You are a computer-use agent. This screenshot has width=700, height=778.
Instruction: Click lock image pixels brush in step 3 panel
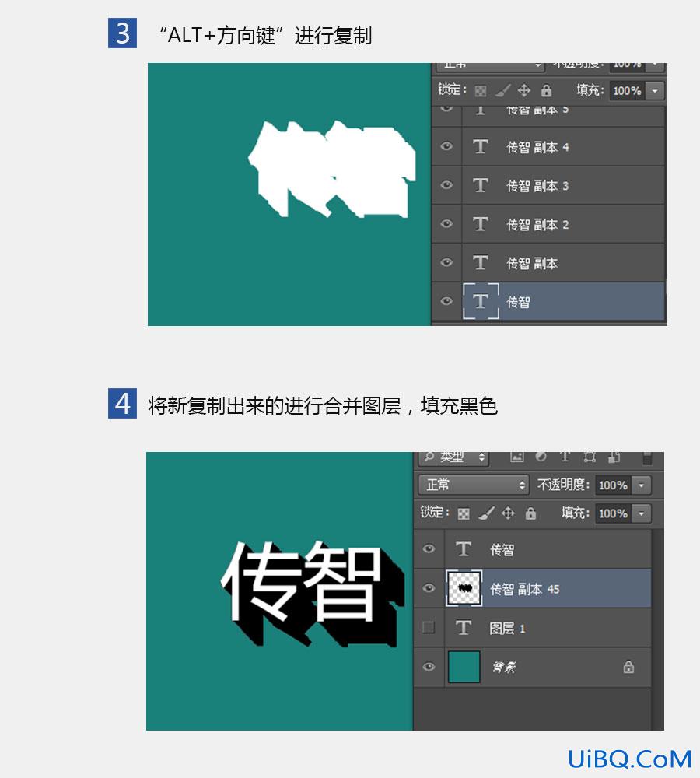point(502,90)
